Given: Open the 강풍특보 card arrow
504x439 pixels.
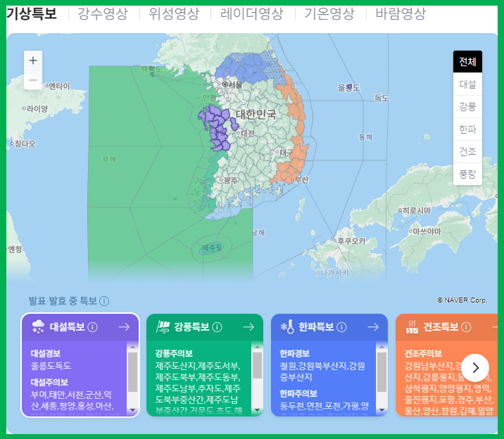Looking at the screenshot, I should point(248,327).
